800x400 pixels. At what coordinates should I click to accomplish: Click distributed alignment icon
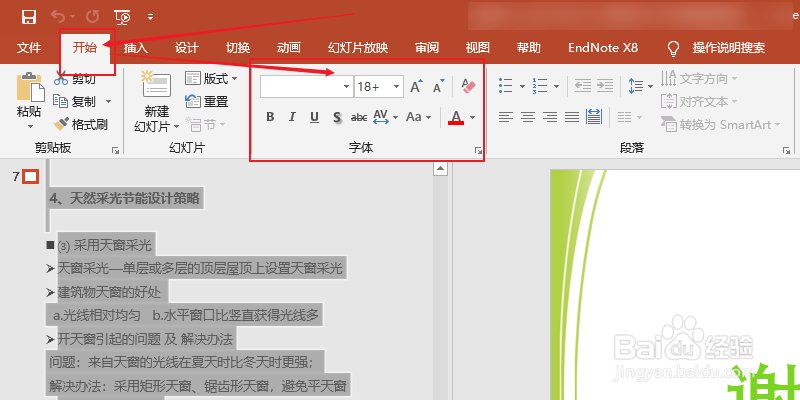click(594, 117)
